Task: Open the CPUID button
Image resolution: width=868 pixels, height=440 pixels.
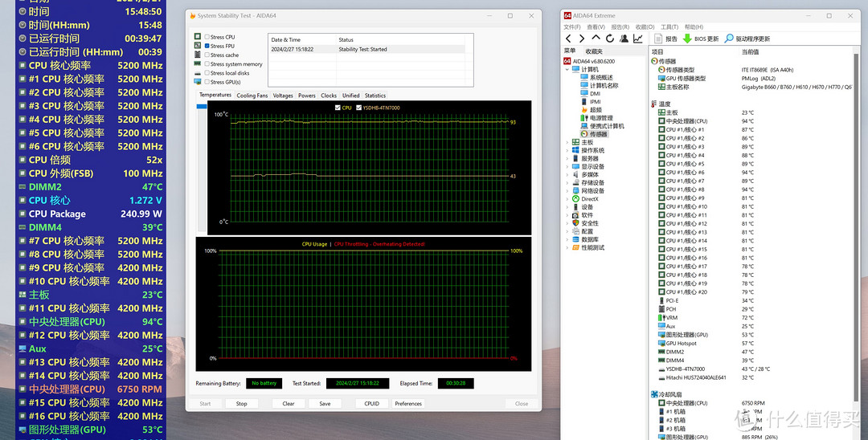Action: pos(372,404)
